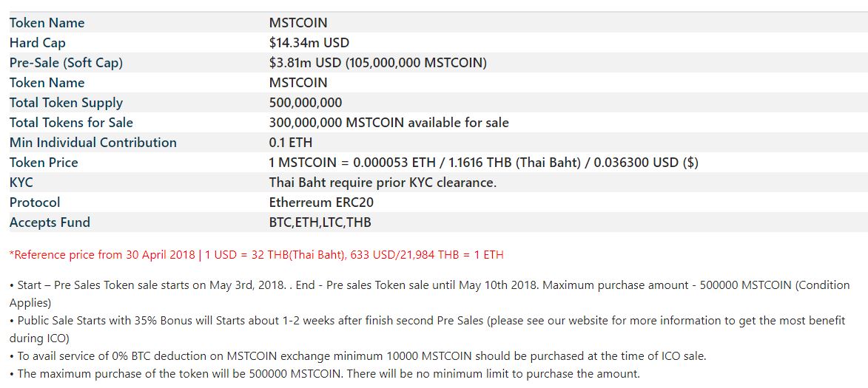Select the 300,000,000 MSTCOIN available text
This screenshot has width=868, height=388.
(x=388, y=123)
